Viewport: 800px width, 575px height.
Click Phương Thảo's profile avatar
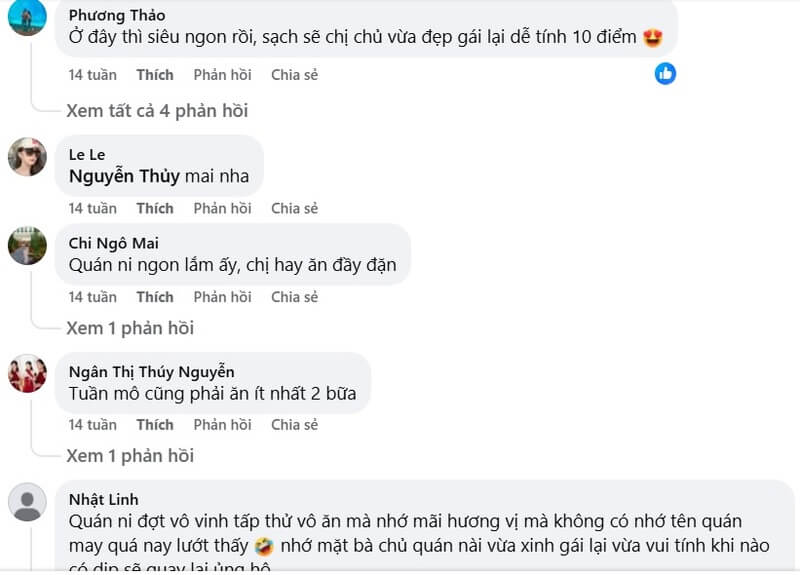click(x=27, y=17)
